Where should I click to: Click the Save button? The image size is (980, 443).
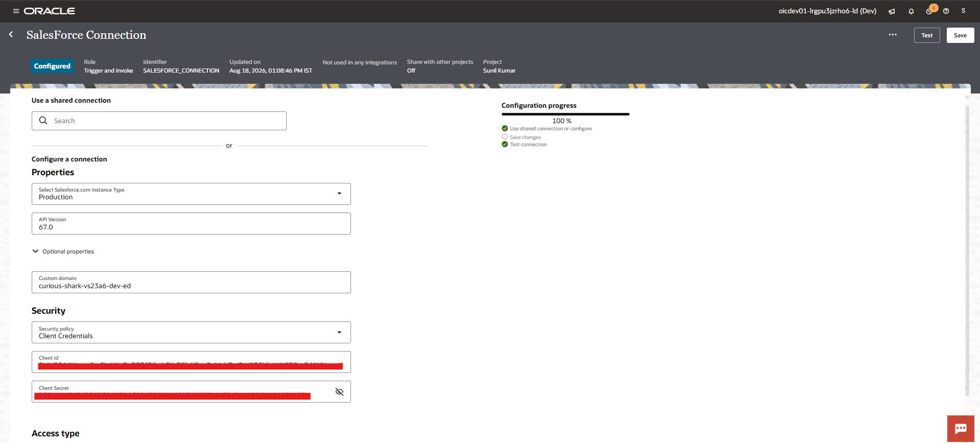pos(960,35)
